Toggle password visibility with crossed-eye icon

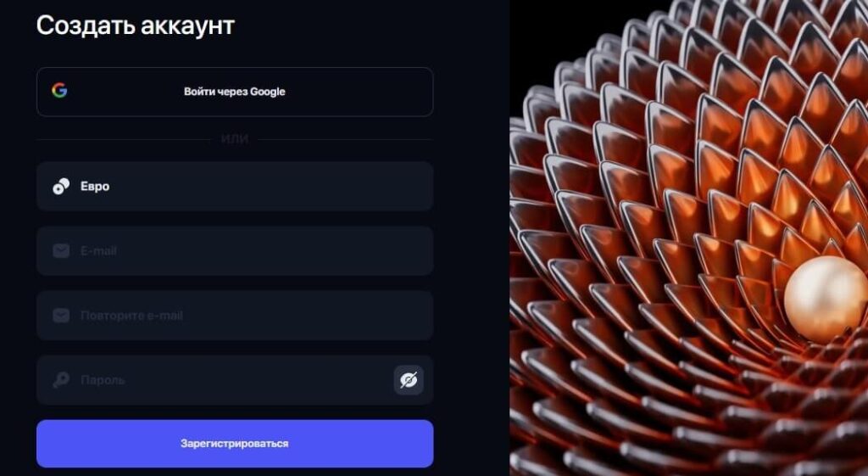(409, 380)
